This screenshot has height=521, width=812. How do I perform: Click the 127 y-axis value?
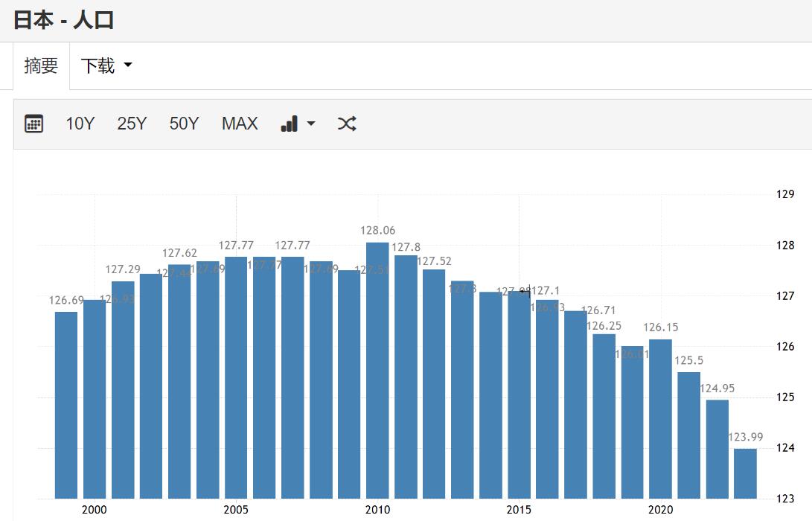[785, 296]
